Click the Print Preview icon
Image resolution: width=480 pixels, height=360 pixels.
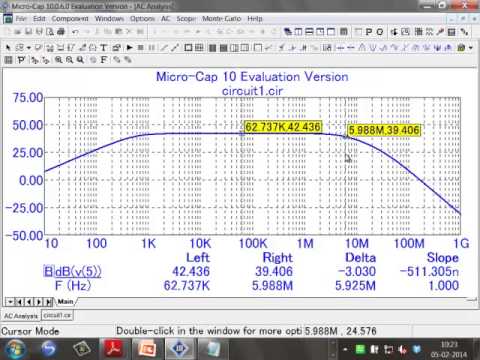(50, 32)
